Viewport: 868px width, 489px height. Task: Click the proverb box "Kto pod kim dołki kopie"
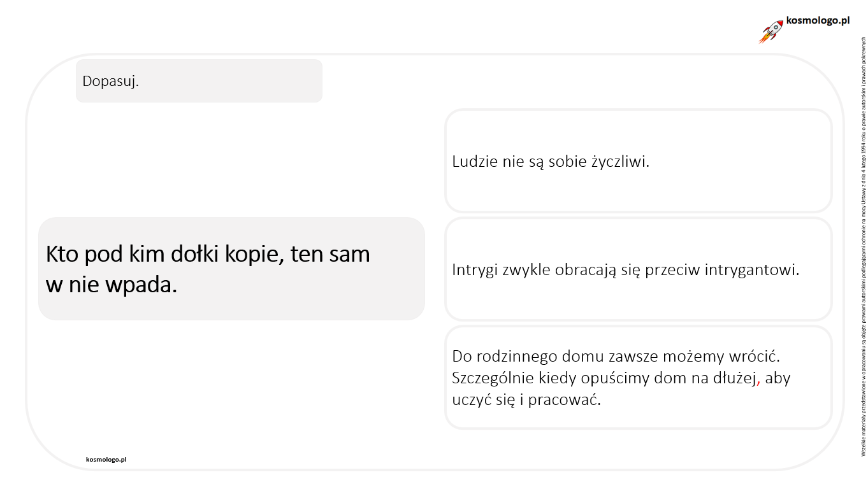click(x=231, y=269)
